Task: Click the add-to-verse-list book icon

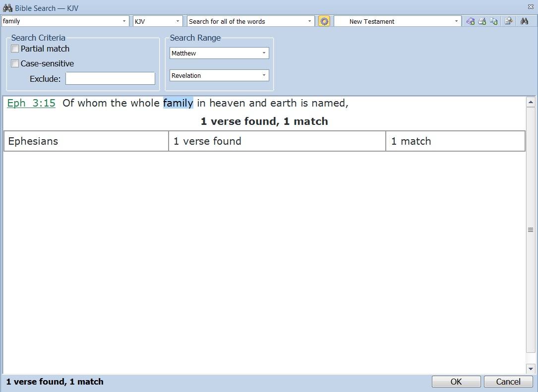Action: pos(471,21)
